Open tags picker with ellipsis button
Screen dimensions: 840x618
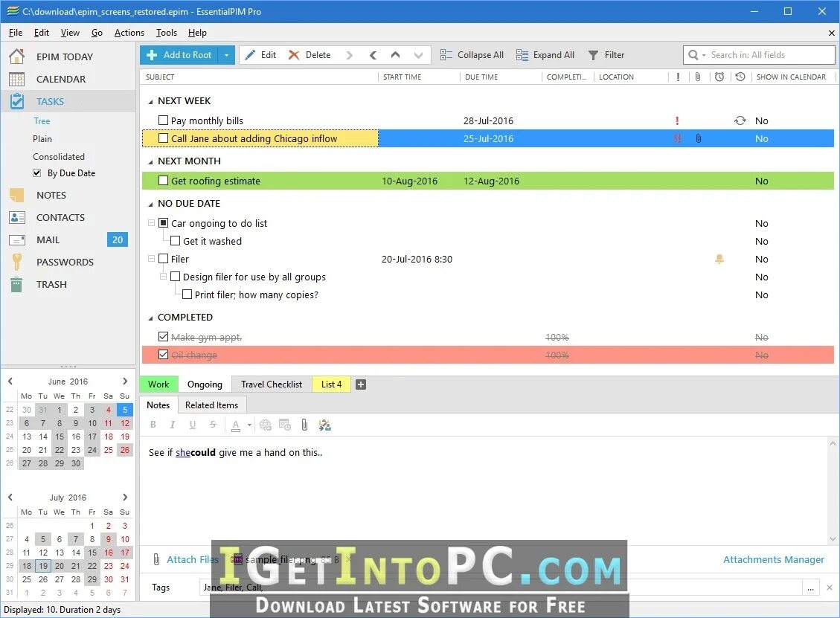[x=810, y=588]
